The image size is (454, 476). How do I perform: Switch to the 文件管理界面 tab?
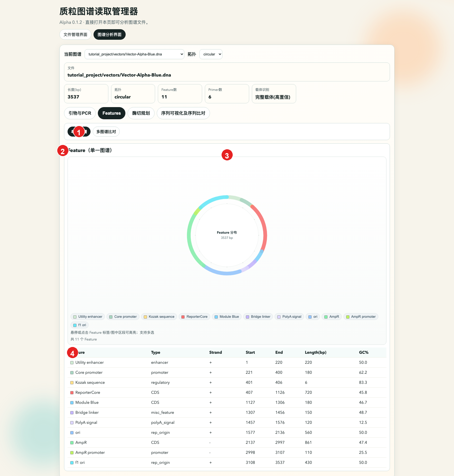[75, 34]
